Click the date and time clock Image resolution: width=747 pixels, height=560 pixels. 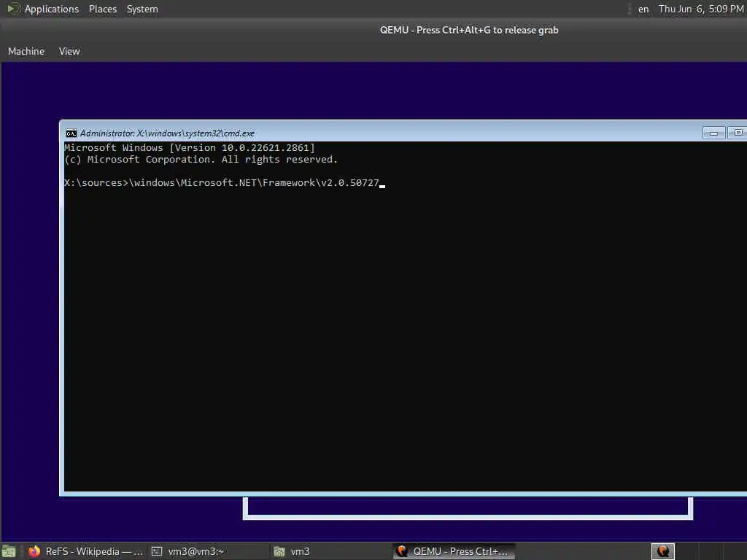point(701,9)
